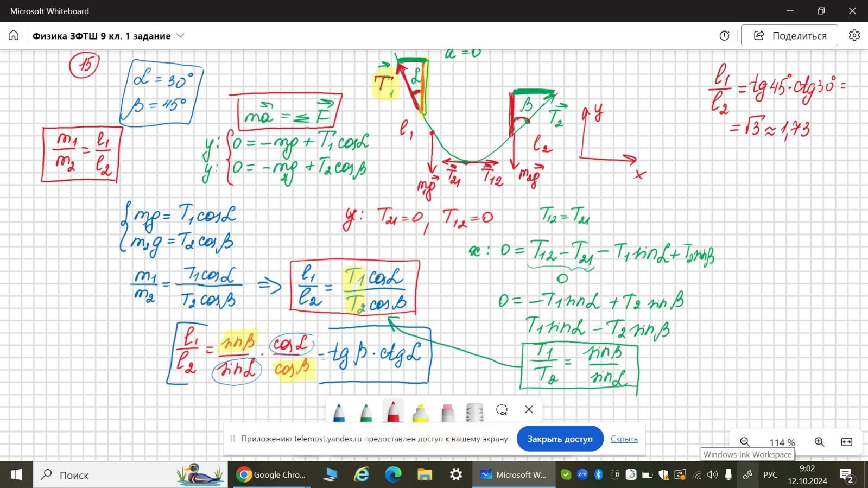Choose the red pen color
868x488 pixels.
click(393, 411)
